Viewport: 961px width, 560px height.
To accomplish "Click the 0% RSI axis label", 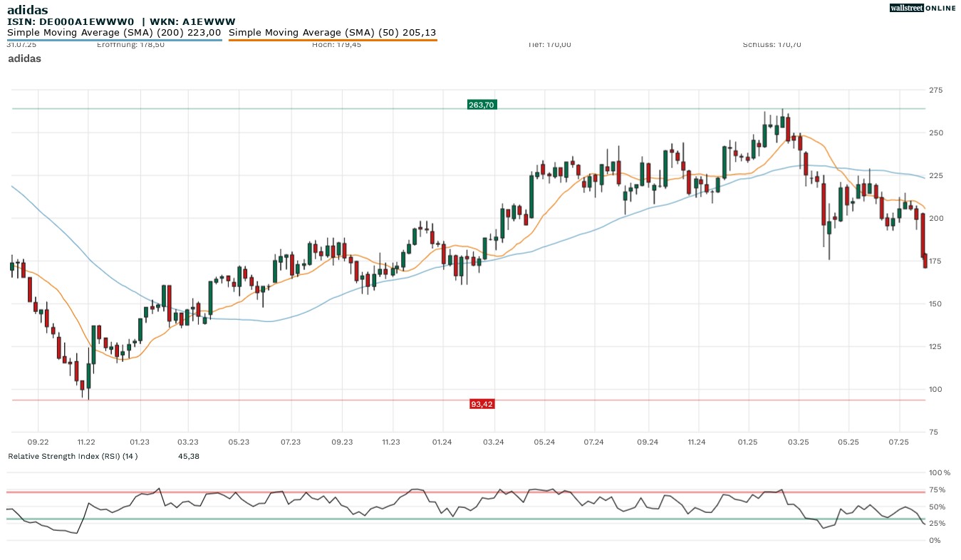I will [935, 540].
